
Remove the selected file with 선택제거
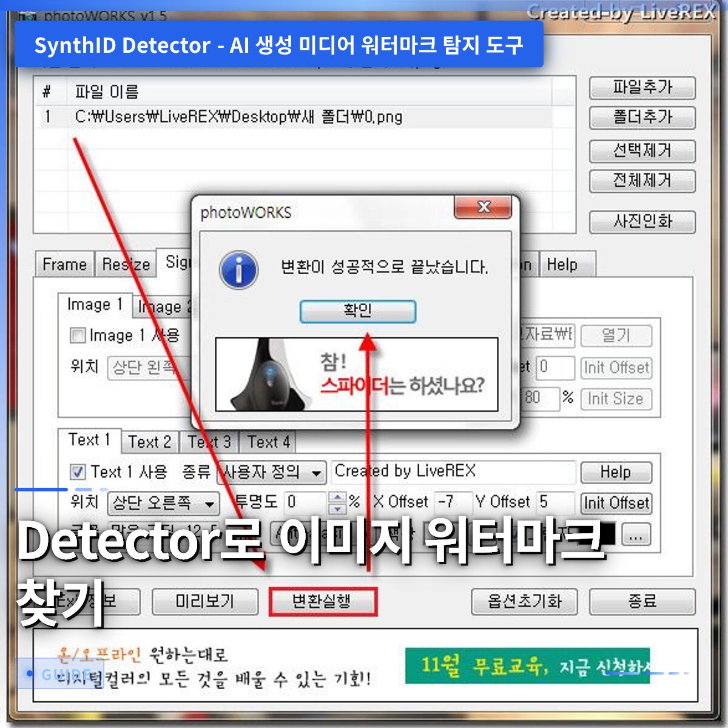click(642, 151)
